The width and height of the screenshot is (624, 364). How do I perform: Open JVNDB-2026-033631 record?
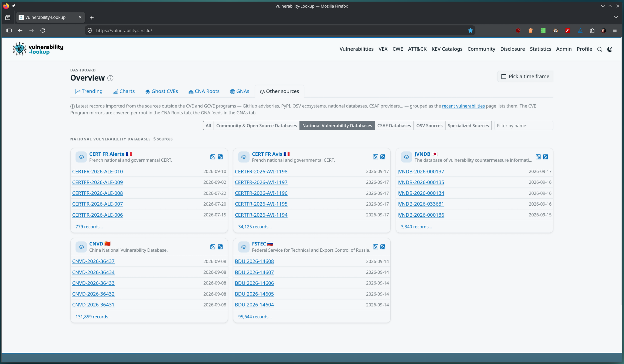[421, 204]
